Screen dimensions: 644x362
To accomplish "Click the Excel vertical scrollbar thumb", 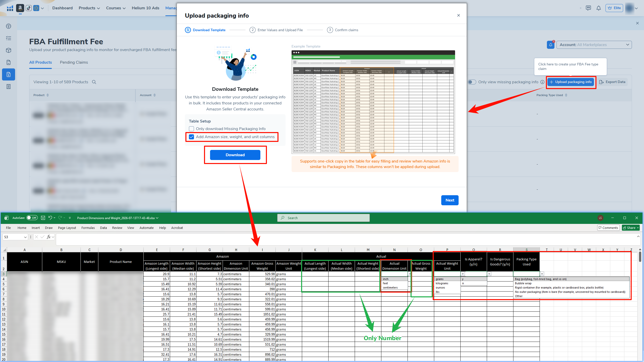I will pos(640,257).
